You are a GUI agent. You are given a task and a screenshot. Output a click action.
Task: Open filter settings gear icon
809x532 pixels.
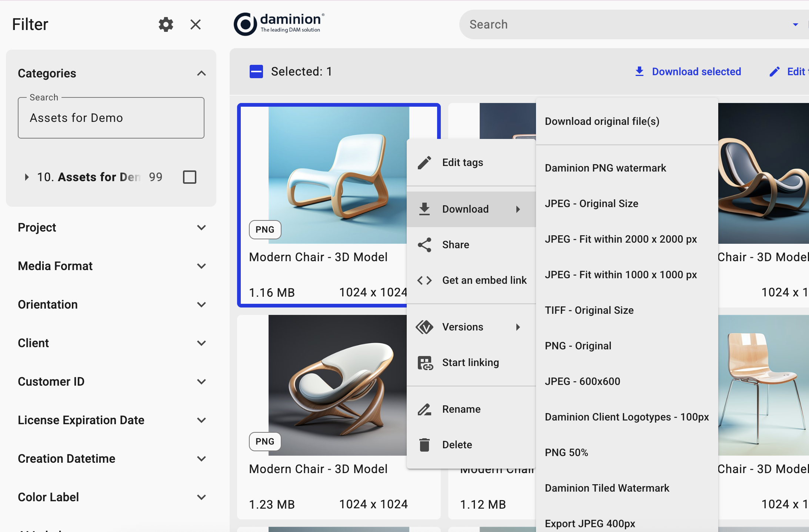[x=166, y=24]
